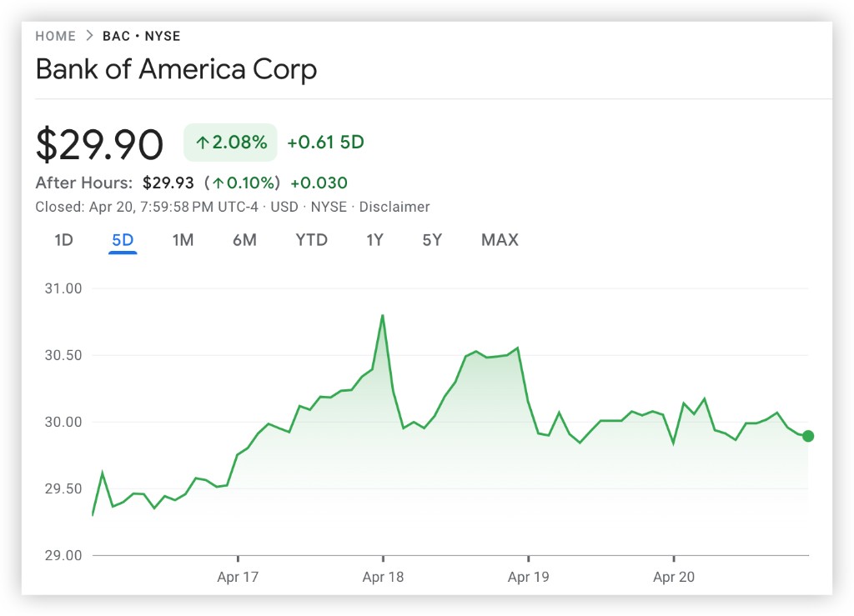Viewport: 854px width, 616px height.
Task: Select the 1D time range tab
Action: click(x=63, y=240)
